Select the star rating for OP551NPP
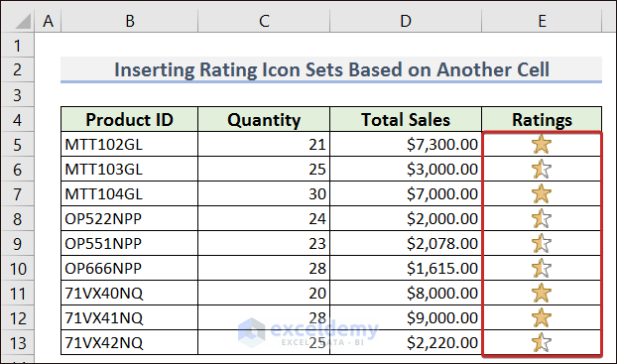 pyautogui.click(x=542, y=243)
